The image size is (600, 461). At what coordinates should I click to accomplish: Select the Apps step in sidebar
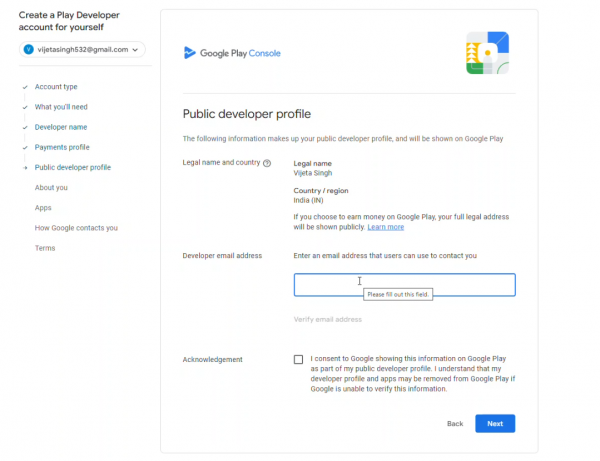point(43,208)
